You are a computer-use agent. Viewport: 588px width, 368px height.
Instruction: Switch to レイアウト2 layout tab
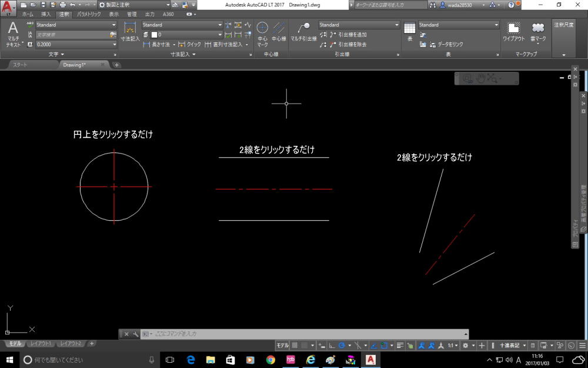(71, 344)
